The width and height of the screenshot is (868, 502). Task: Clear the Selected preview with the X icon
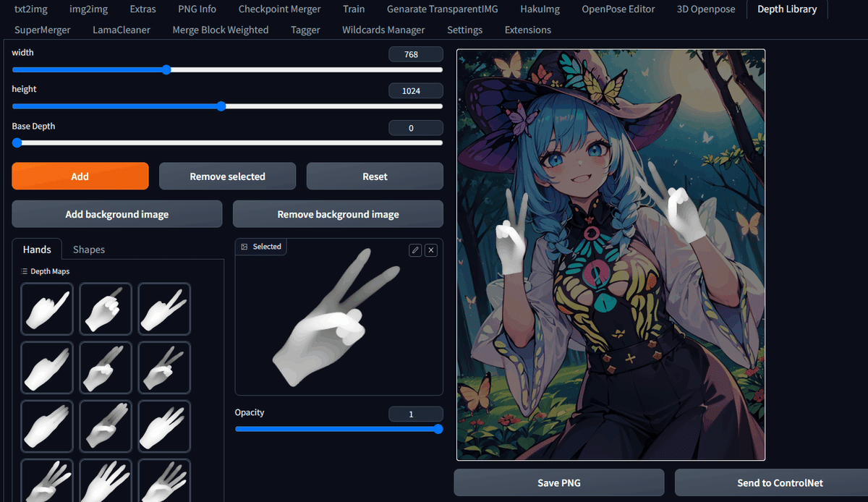431,250
